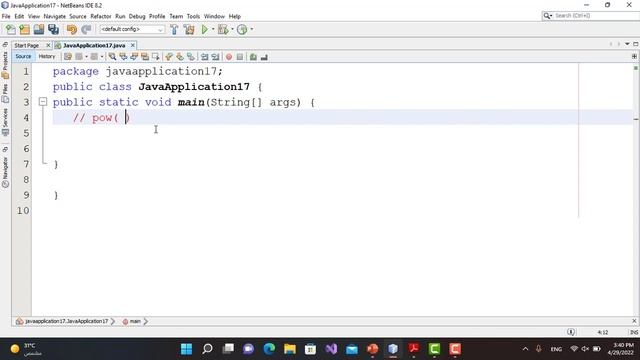Close the JavaApplication17.java tab

click(x=133, y=45)
